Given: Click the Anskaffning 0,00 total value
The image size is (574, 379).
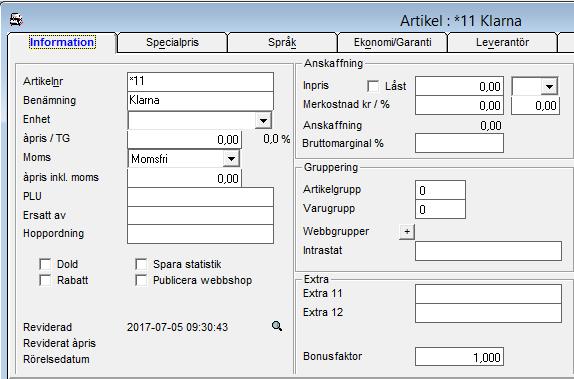Looking at the screenshot, I should [491, 126].
